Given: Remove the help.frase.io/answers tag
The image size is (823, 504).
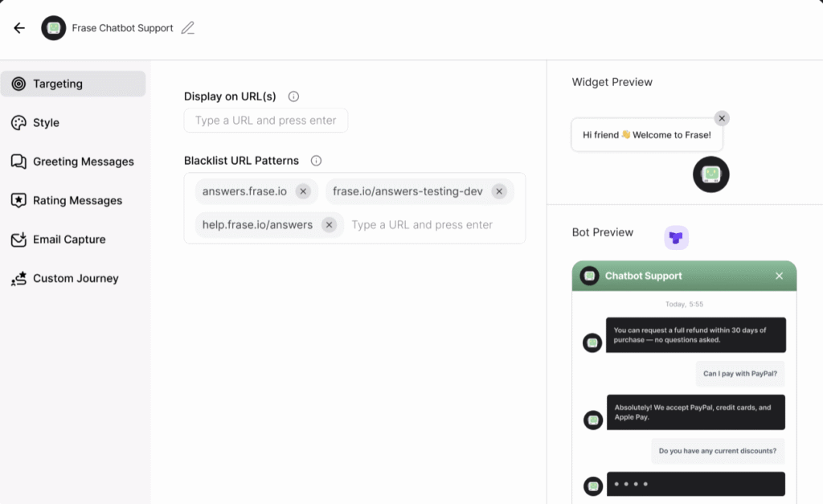Looking at the screenshot, I should point(329,225).
